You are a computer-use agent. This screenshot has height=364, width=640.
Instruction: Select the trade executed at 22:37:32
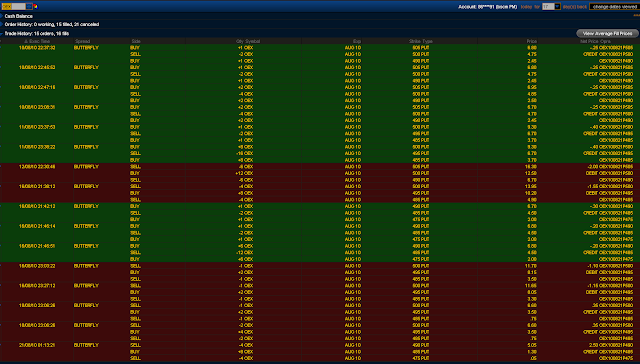(x=37, y=48)
